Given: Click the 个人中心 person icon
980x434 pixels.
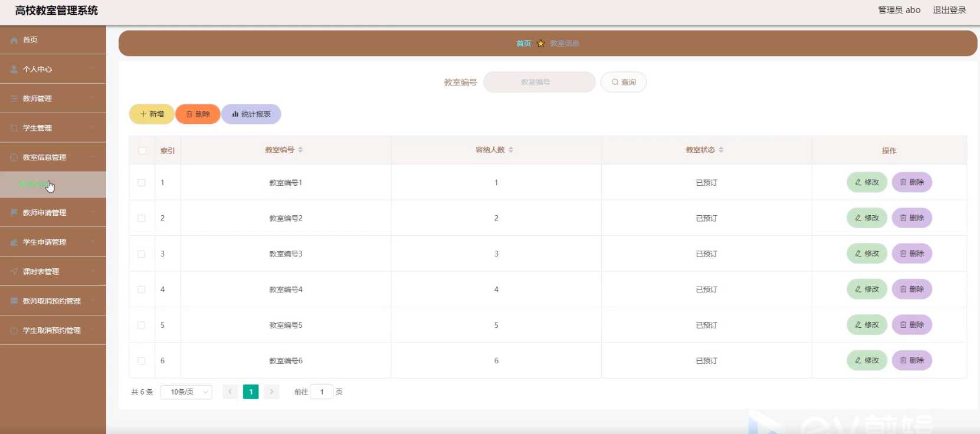Looking at the screenshot, I should (14, 70).
